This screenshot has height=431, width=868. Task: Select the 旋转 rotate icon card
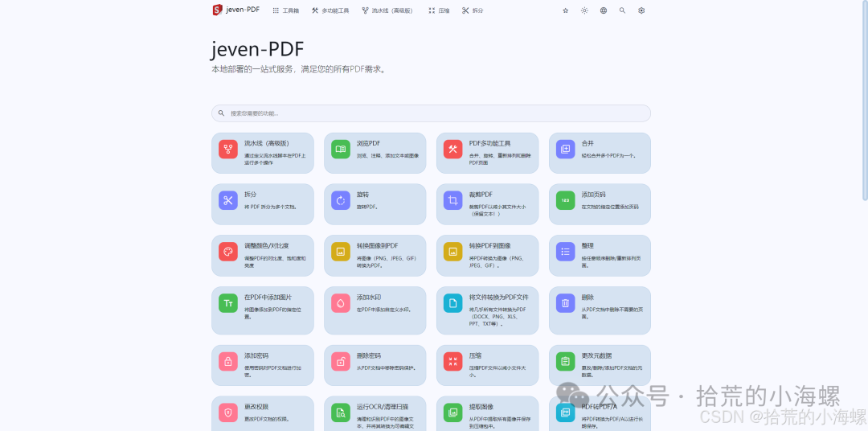click(x=341, y=200)
